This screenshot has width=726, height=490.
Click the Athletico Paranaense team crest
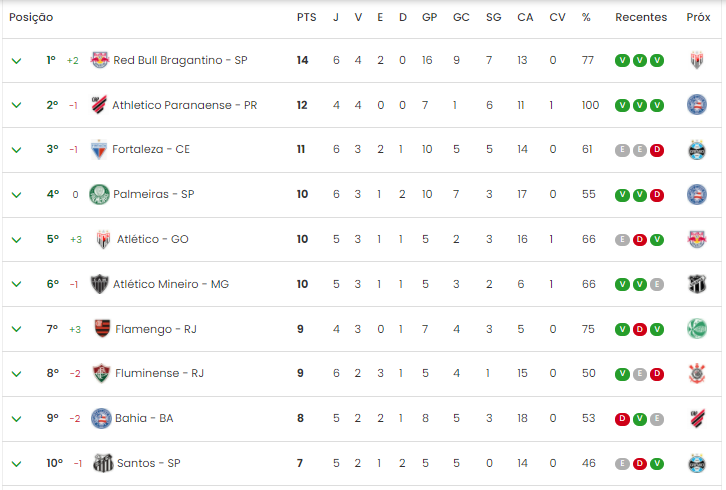(99, 105)
